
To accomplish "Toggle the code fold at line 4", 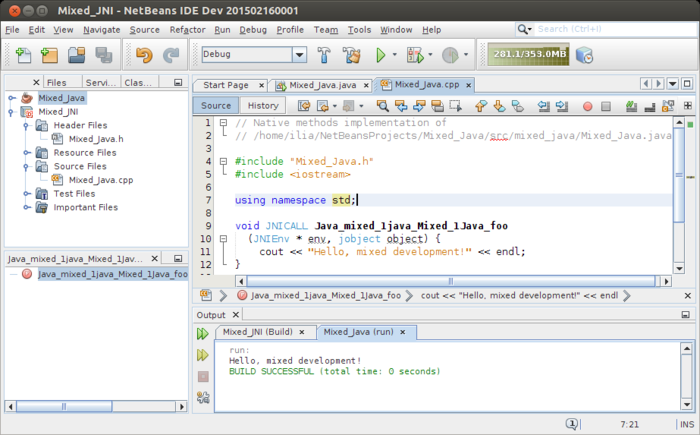I will (x=223, y=160).
